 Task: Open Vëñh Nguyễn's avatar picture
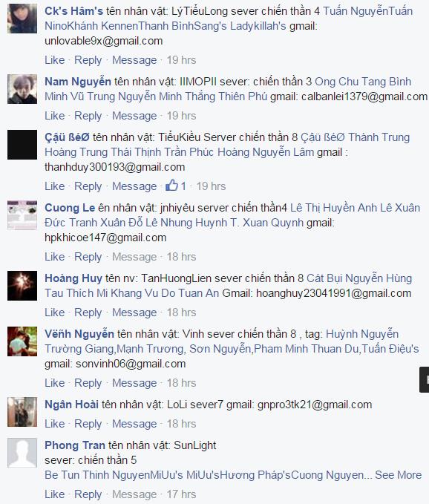pos(22,341)
